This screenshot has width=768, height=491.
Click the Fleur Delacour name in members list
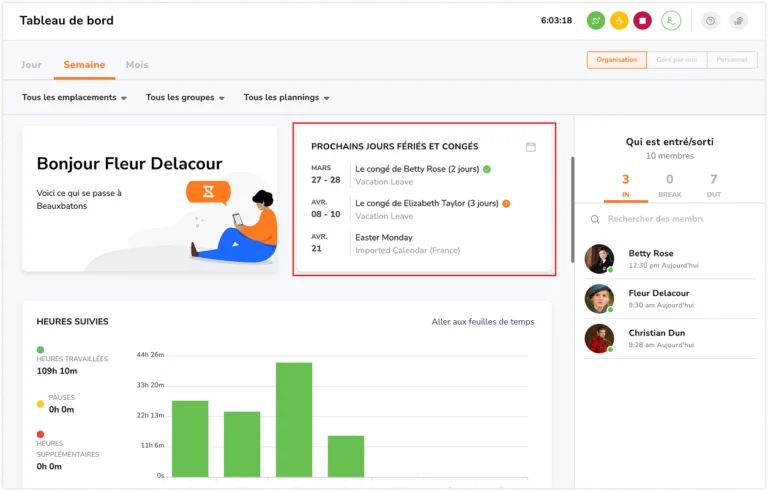coord(659,293)
